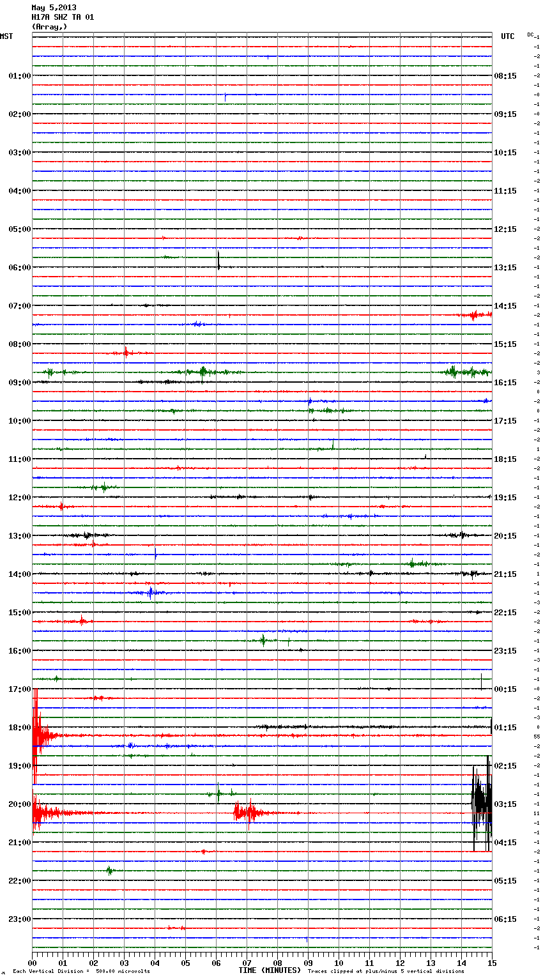Screen dimensions: 543x980
Task: Click the "DC" column heading at far right
Action: 530,34
